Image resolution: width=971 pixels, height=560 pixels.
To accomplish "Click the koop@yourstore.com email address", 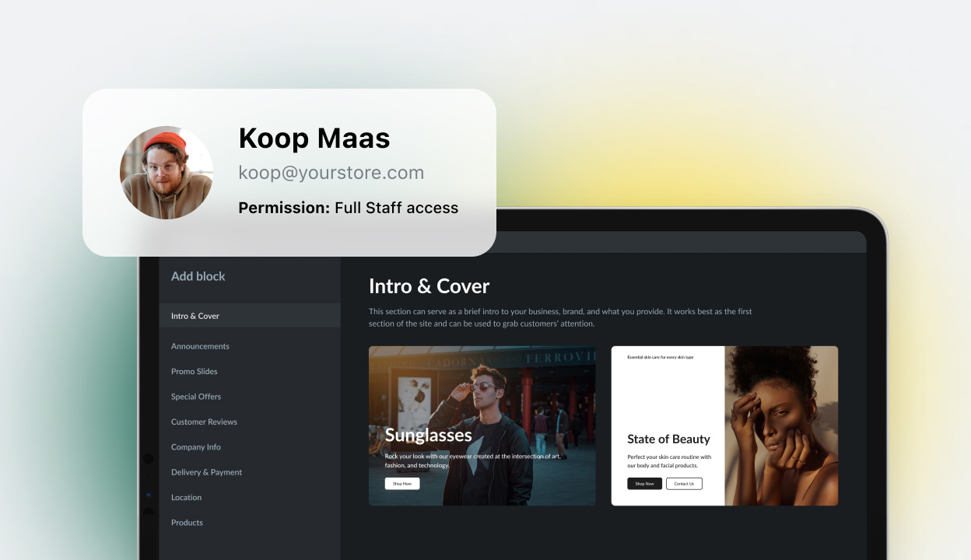I will 331,173.
